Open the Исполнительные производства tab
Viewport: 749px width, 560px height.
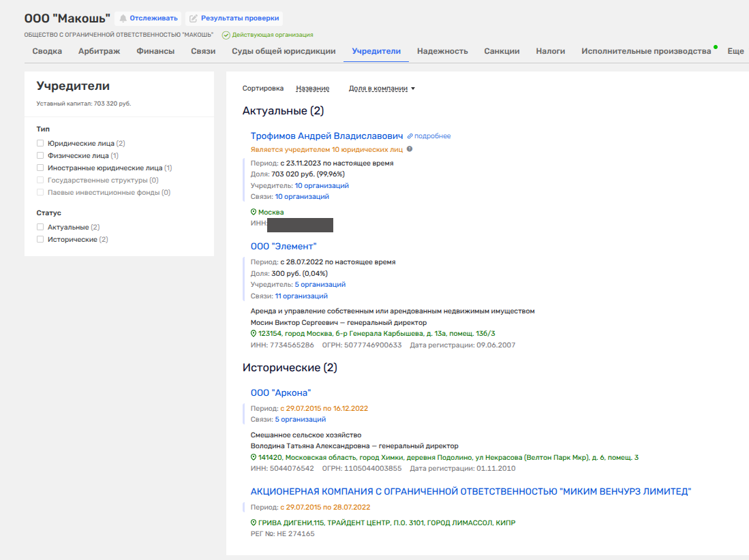[x=646, y=51]
